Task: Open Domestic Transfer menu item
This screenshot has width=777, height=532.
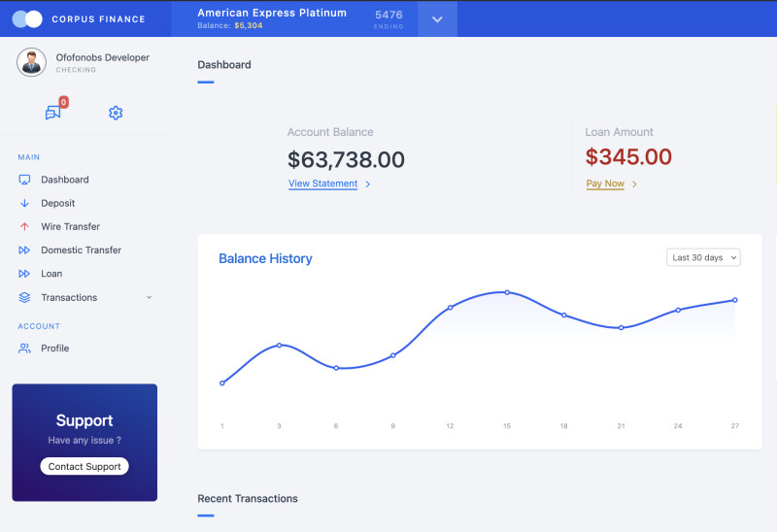Action: tap(81, 250)
